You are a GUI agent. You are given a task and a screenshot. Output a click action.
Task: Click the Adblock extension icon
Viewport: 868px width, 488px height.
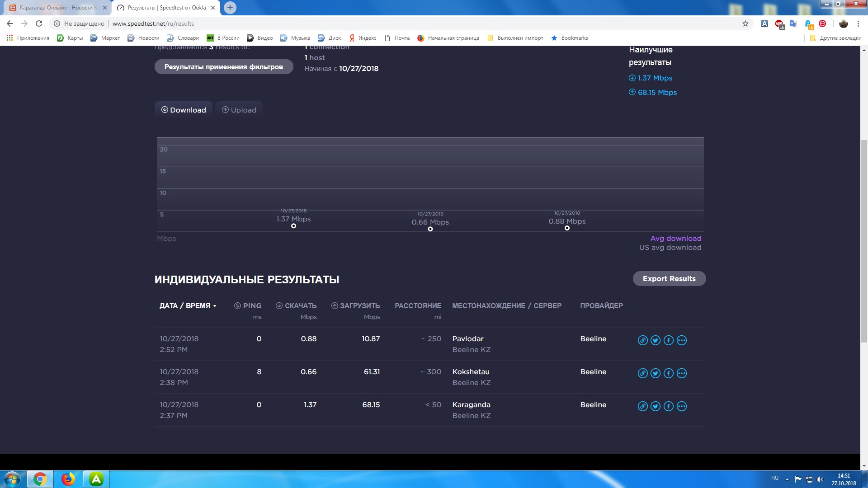780,24
